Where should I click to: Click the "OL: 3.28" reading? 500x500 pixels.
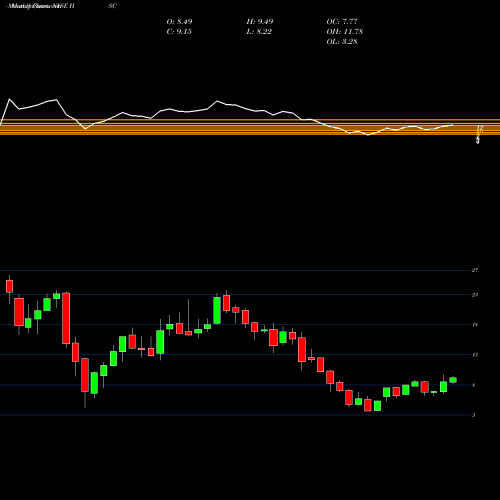pyautogui.click(x=342, y=42)
